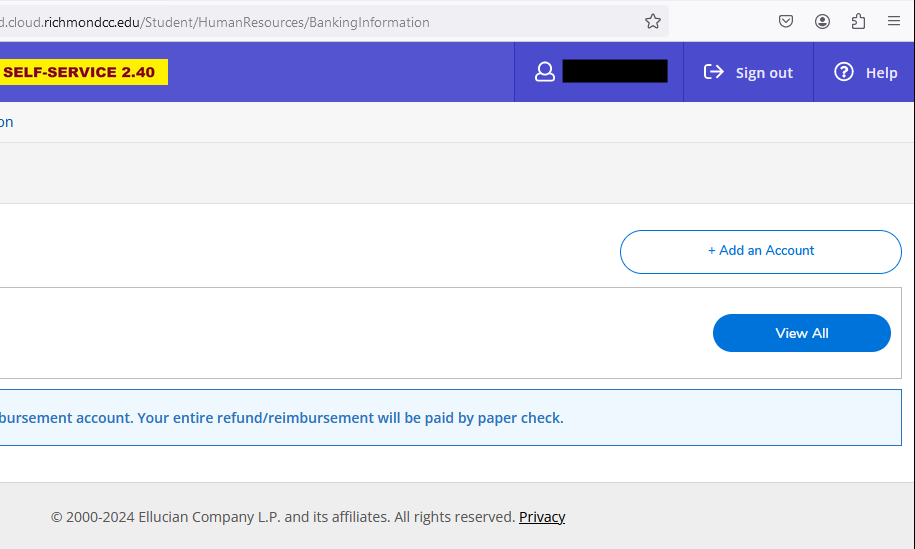Click the paper check refund notice

tap(280, 418)
